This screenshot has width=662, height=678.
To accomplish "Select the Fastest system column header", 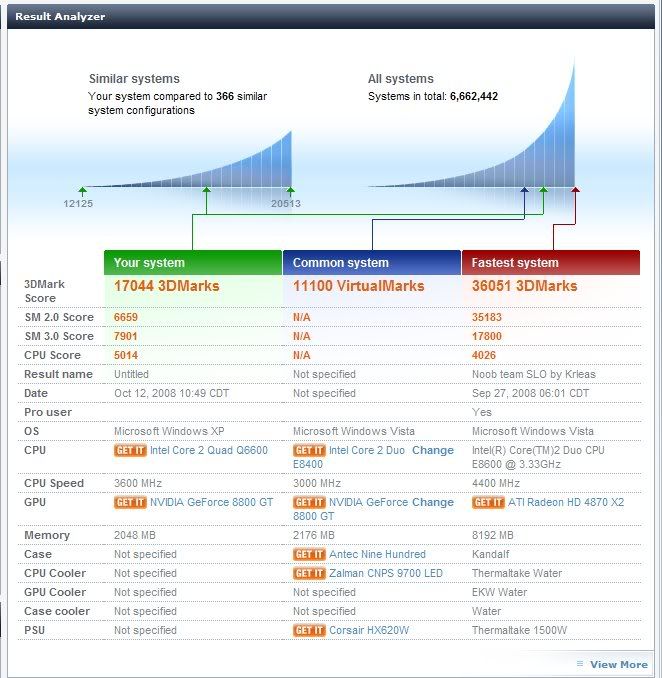I will coord(550,263).
